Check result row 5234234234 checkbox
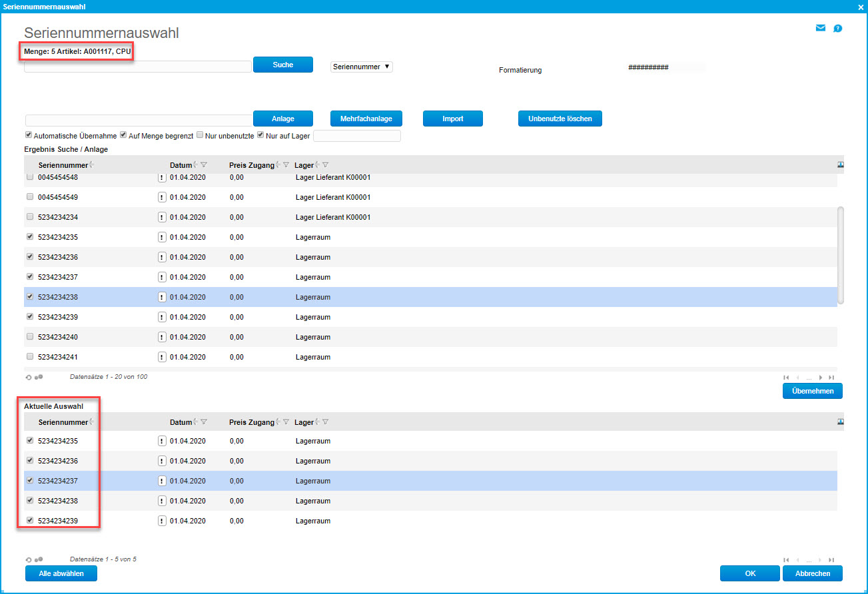The image size is (868, 594). pyautogui.click(x=29, y=217)
